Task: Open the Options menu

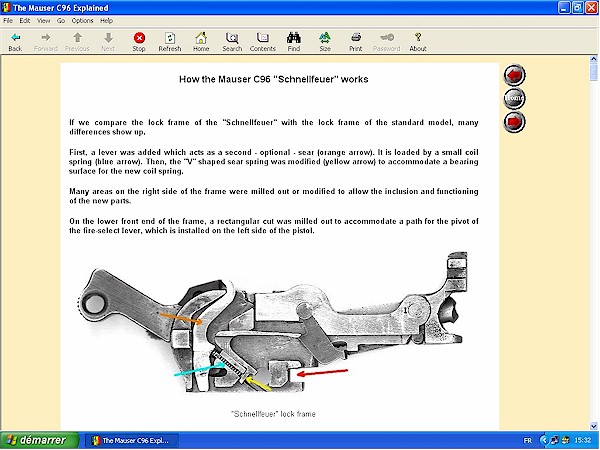Action: (x=82, y=21)
